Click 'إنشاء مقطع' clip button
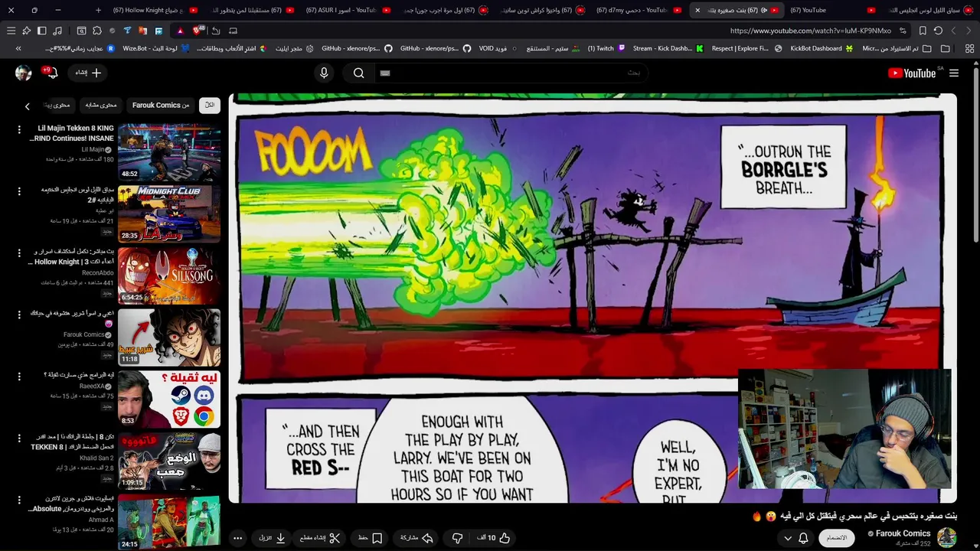980x551 pixels. point(320,538)
